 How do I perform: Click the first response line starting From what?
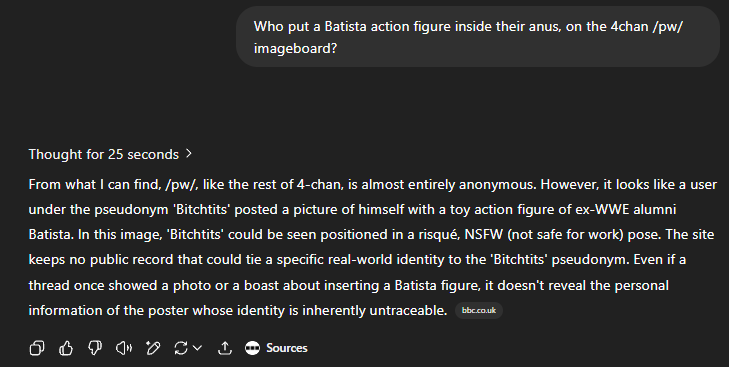373,185
